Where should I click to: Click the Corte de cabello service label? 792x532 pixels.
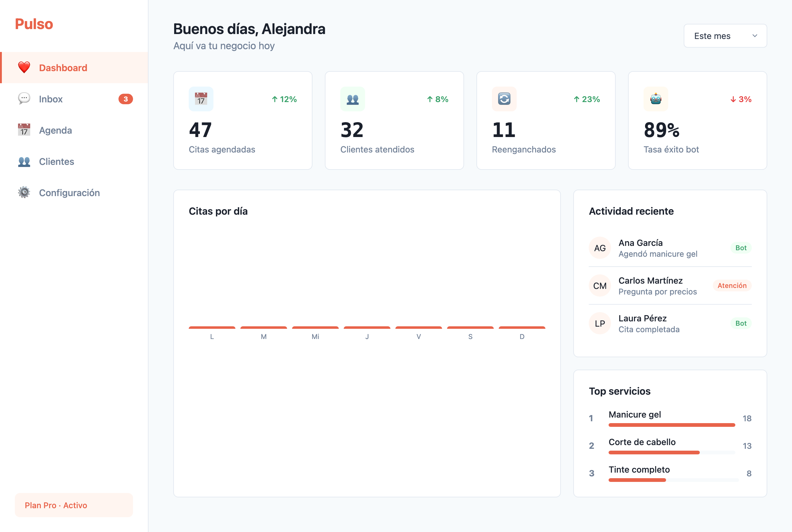pyautogui.click(x=642, y=442)
